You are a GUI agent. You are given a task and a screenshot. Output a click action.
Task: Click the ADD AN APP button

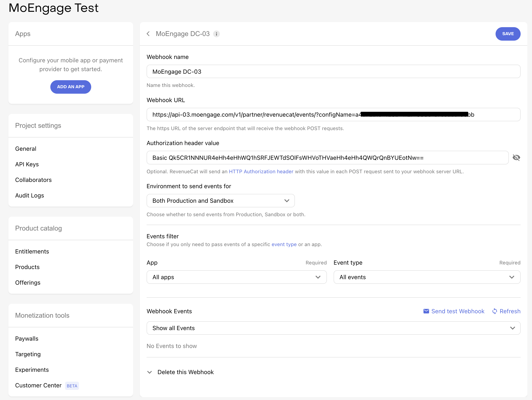pyautogui.click(x=71, y=87)
